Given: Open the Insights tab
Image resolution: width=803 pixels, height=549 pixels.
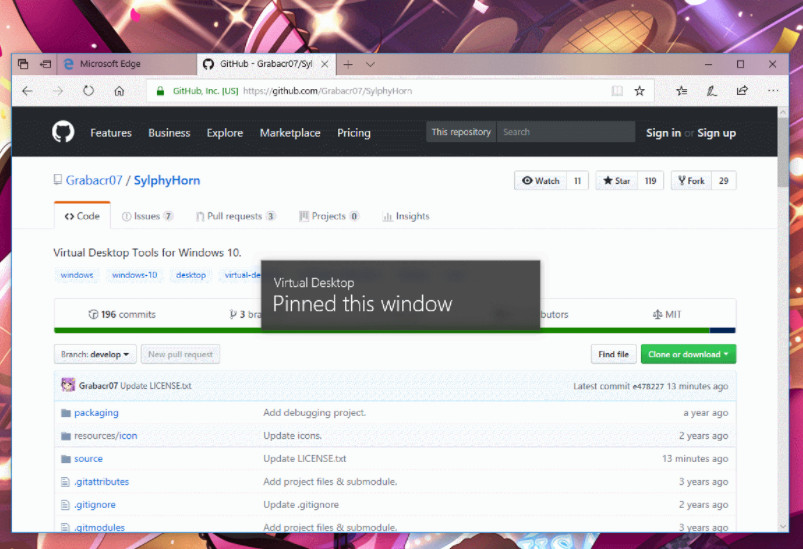Looking at the screenshot, I should pyautogui.click(x=406, y=216).
